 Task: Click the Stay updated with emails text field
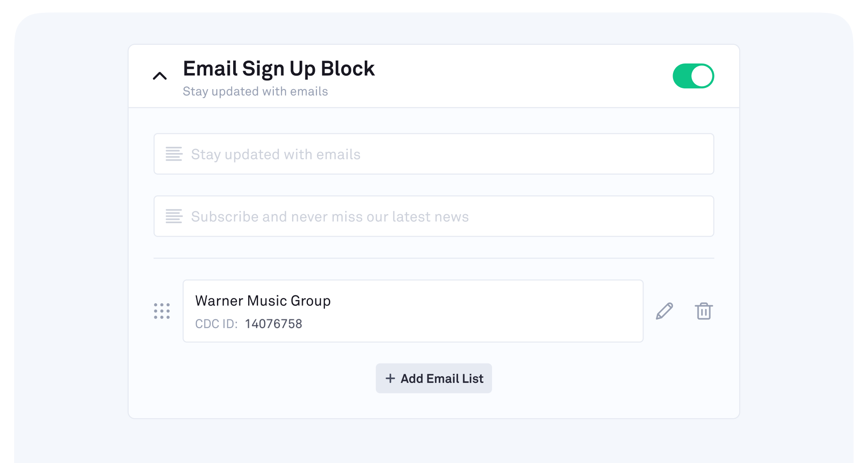434,154
